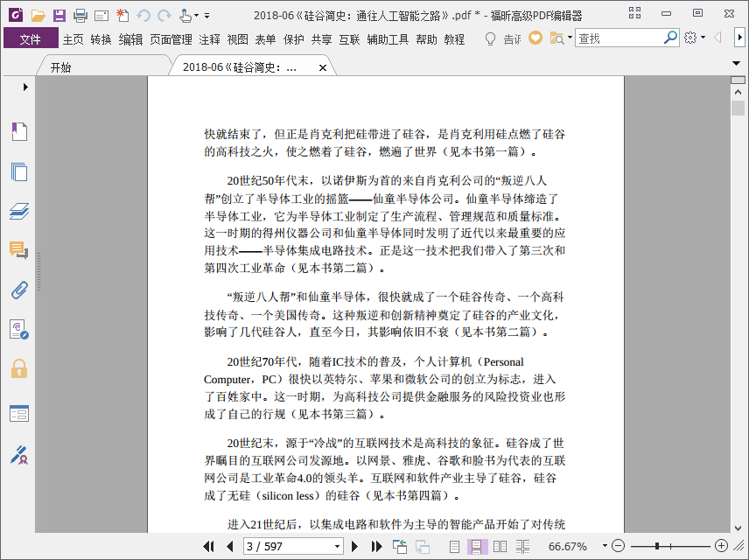Switch to the 转换 ribbon tab

click(x=101, y=39)
